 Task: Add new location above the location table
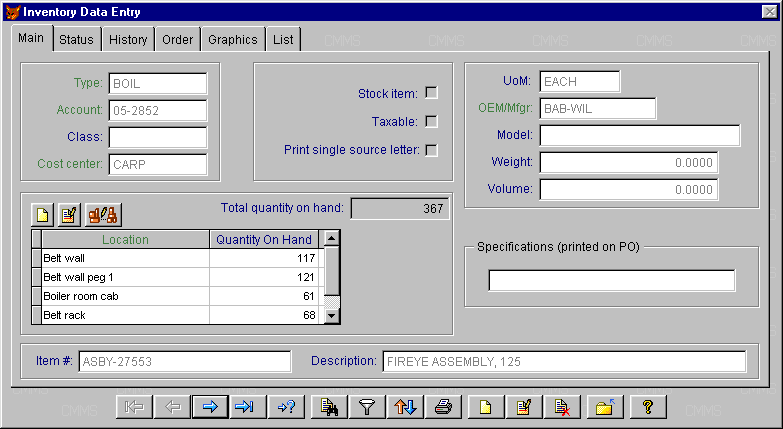[x=43, y=214]
